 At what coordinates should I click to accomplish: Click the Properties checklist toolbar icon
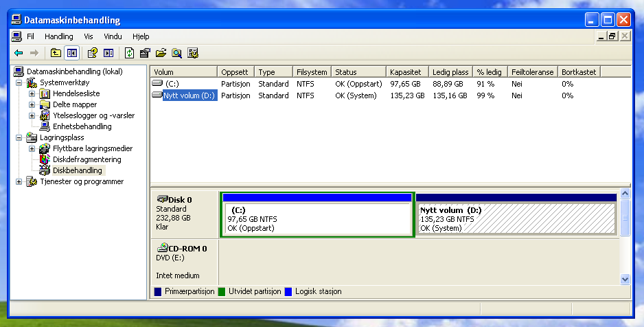(x=145, y=53)
